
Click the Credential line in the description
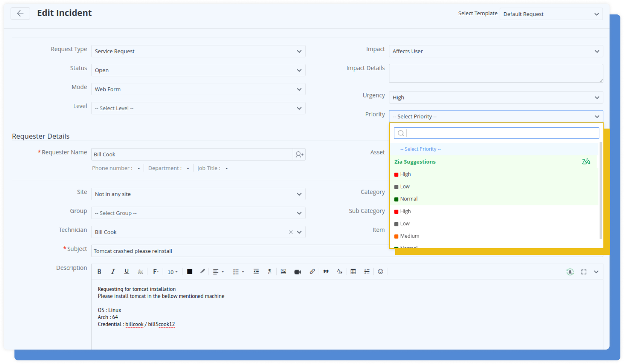136,324
